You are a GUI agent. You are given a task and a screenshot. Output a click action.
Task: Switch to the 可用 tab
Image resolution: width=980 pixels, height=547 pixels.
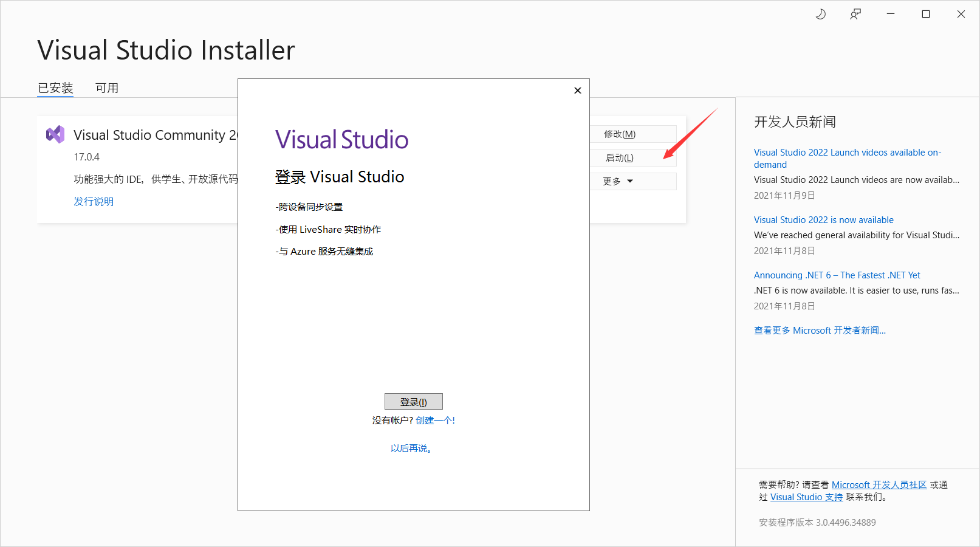[x=107, y=88]
